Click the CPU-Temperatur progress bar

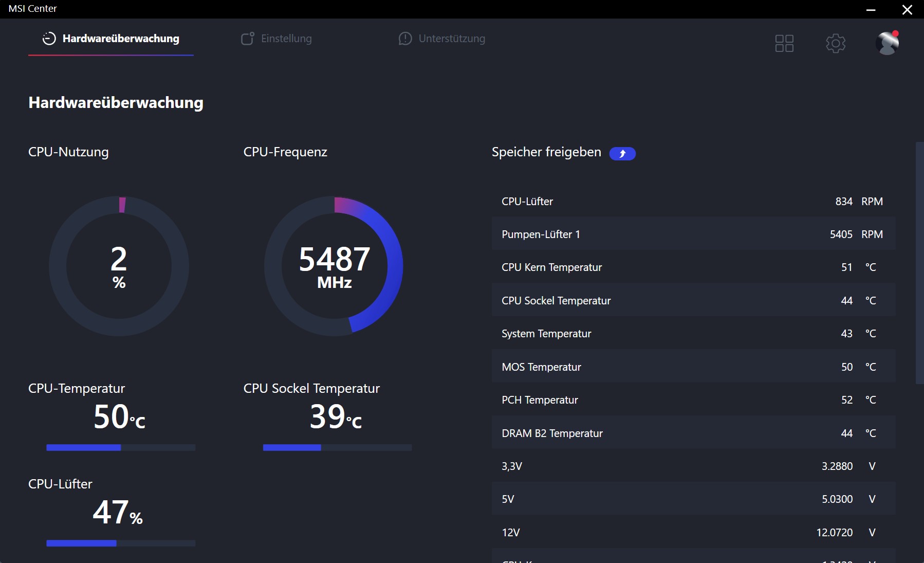[x=121, y=448]
